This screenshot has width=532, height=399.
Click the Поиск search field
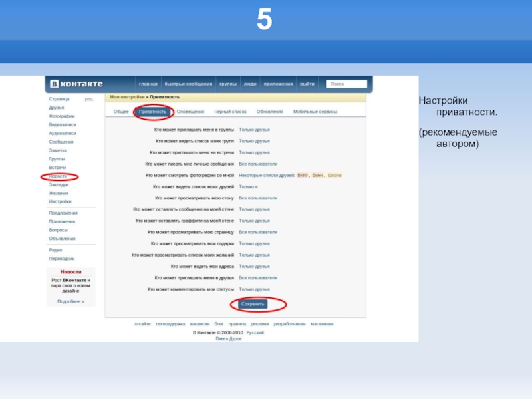[x=346, y=84]
